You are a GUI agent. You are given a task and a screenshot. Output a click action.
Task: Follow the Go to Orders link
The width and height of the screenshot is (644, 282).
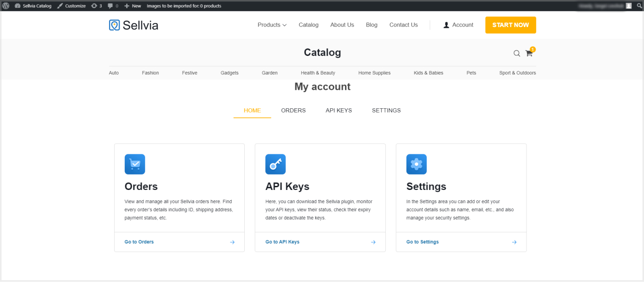point(139,242)
